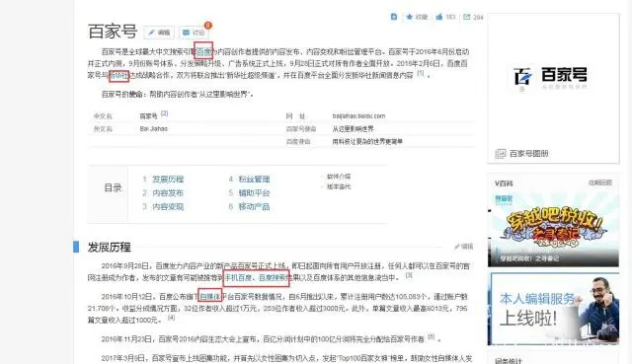This screenshot has width=632, height=364.
Task: Click the 目录 label of the contents box
Action: 113,187
